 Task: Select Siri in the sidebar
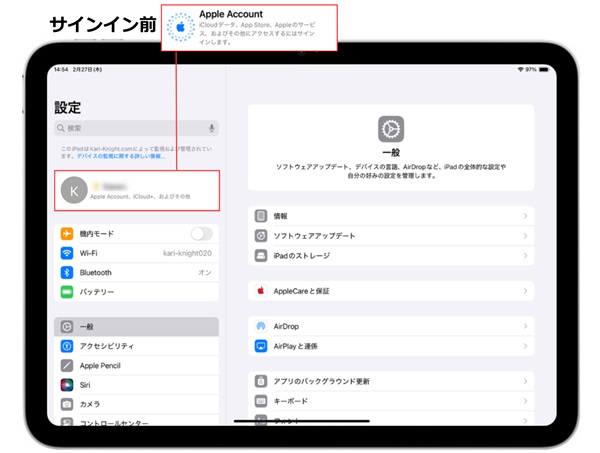[x=137, y=385]
